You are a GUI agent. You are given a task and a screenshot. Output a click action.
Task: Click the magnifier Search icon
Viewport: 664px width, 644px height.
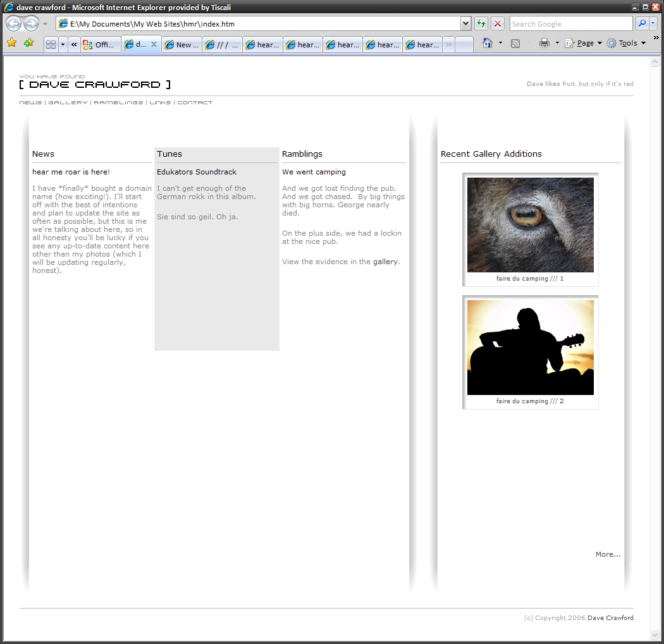(x=642, y=23)
